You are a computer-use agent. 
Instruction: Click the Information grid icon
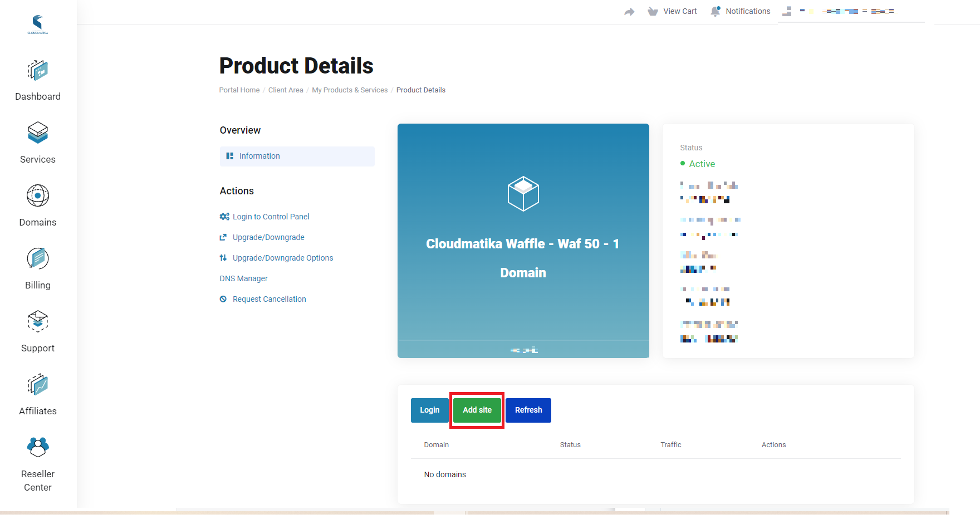[229, 156]
